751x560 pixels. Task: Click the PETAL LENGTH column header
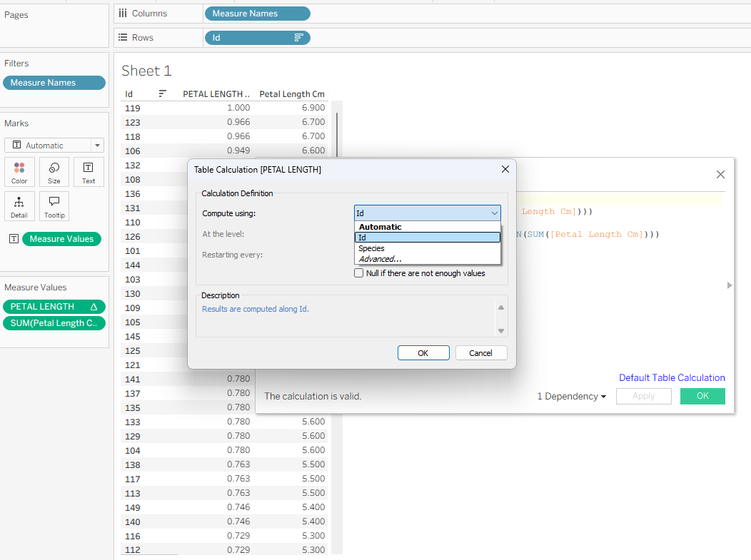click(216, 94)
